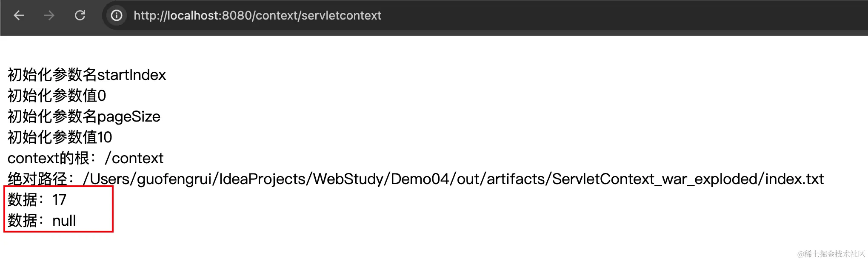Click the word pageSize
The image size is (868, 261).
pos(129,116)
